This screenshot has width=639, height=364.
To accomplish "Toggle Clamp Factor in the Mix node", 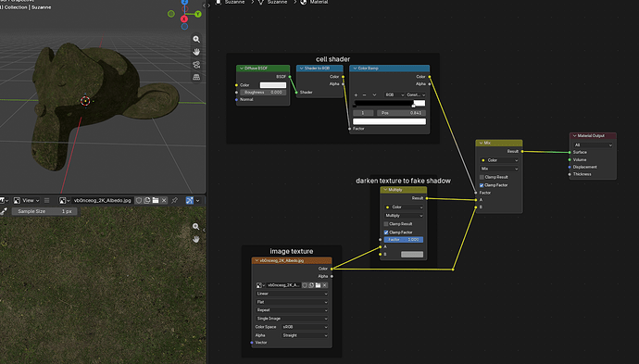I will [x=482, y=185].
